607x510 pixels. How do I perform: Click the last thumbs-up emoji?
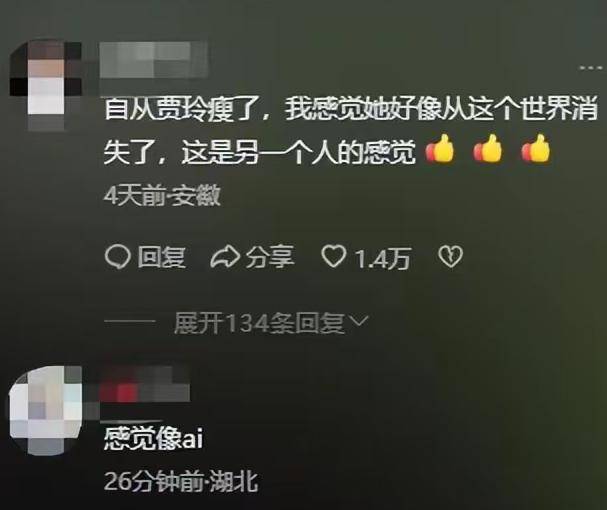[536, 149]
